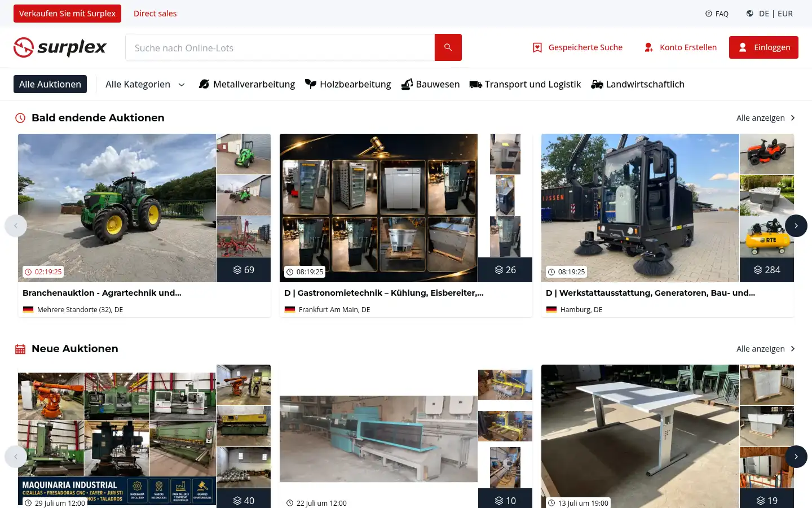
Task: Open the white desk auction image
Action: [640, 436]
